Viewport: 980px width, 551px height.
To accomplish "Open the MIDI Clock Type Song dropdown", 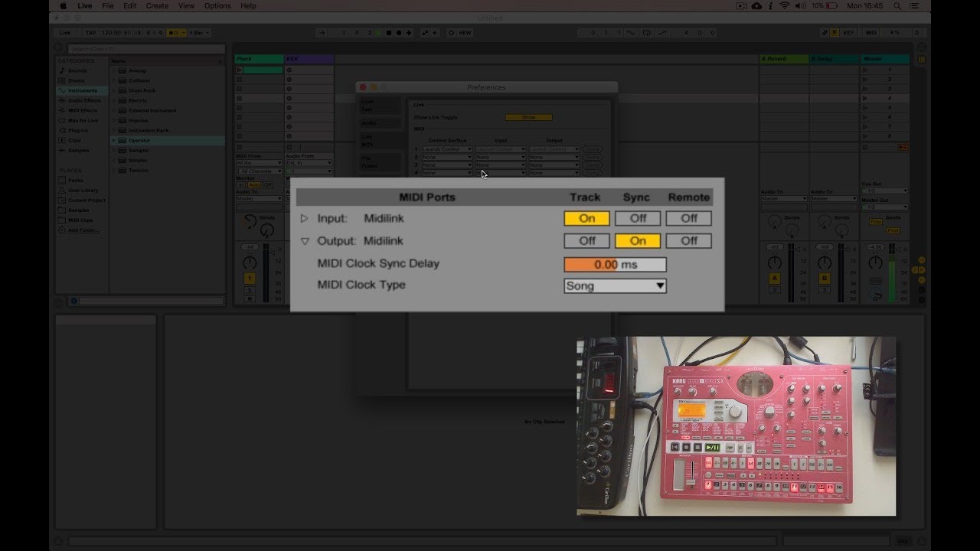I will 615,285.
